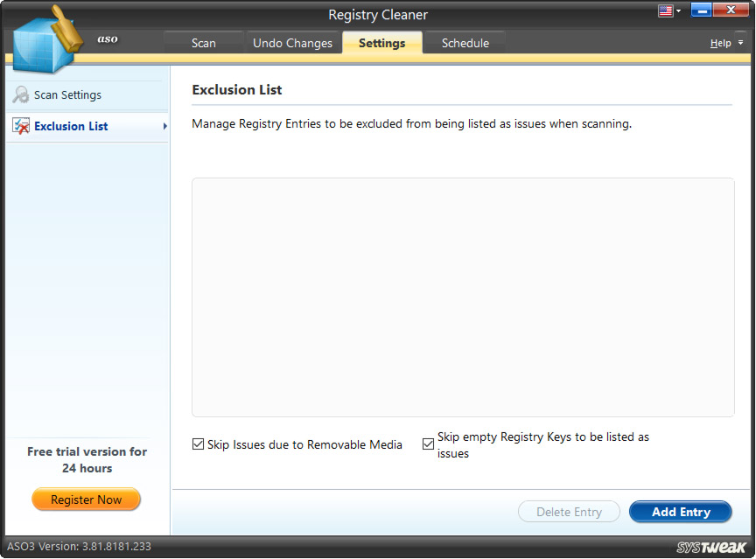
Task: Open the Undo Changes tab
Action: pos(292,42)
